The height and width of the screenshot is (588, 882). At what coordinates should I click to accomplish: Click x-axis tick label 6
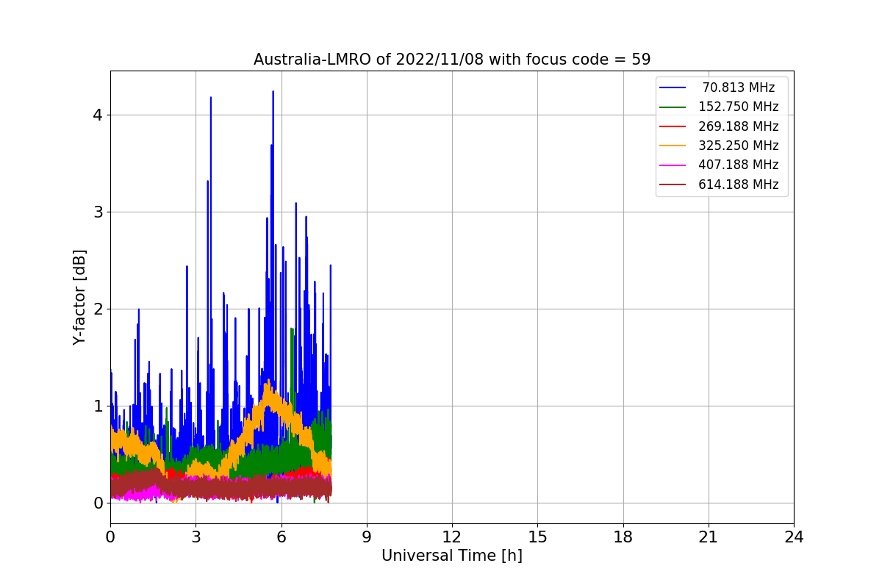pyautogui.click(x=281, y=537)
